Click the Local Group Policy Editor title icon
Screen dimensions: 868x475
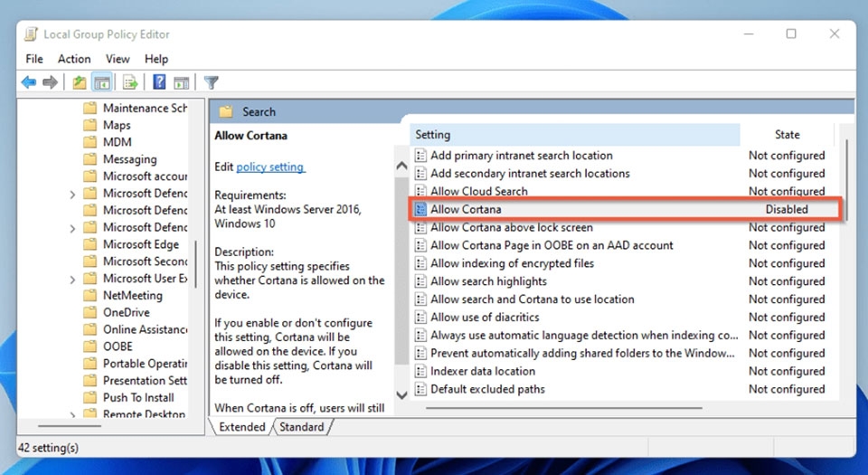point(32,34)
